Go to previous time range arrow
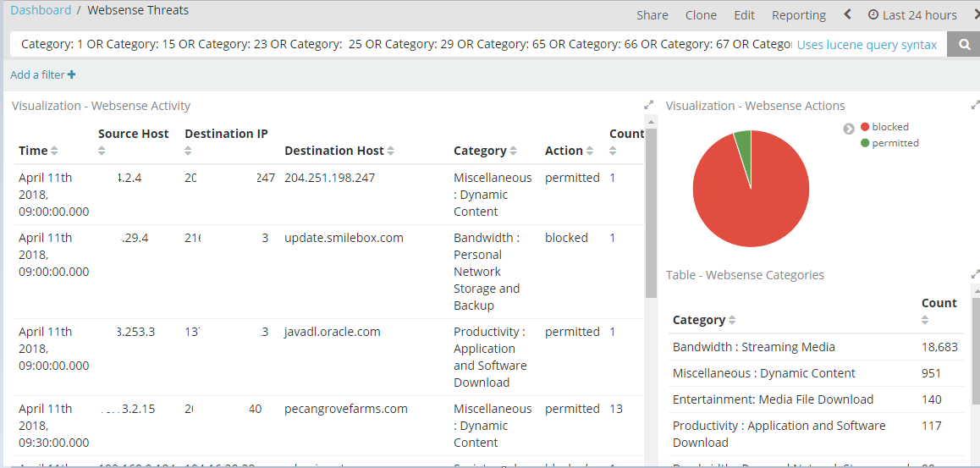Image resolution: width=980 pixels, height=468 pixels. [x=847, y=14]
